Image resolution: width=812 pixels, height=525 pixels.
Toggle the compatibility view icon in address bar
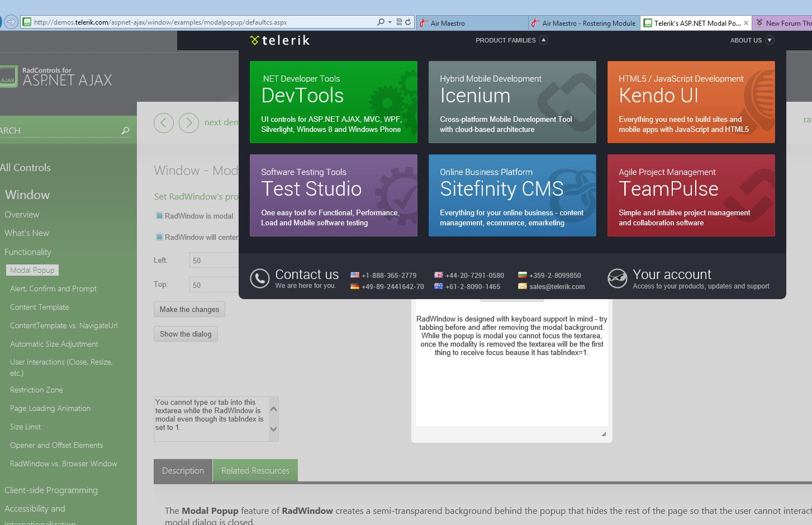click(x=399, y=22)
